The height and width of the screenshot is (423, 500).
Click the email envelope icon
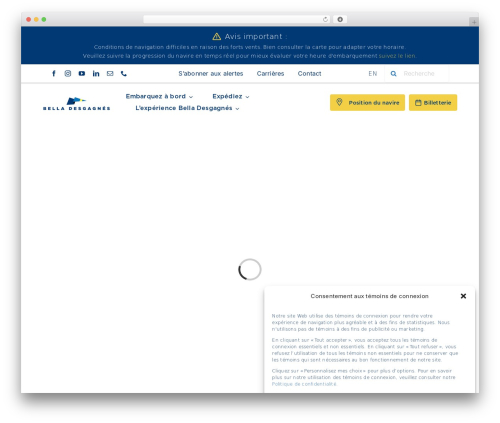pos(110,74)
